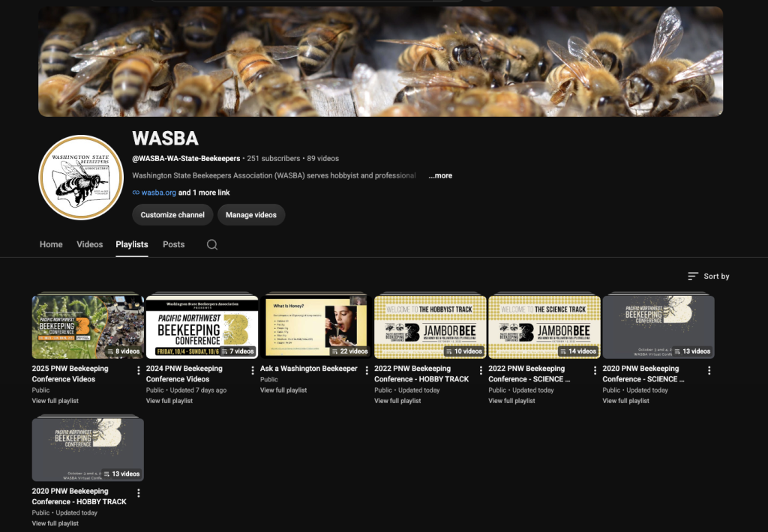View full playlist for 2022 SCIENCE track
Screen dimensions: 768x532
[x=511, y=401]
